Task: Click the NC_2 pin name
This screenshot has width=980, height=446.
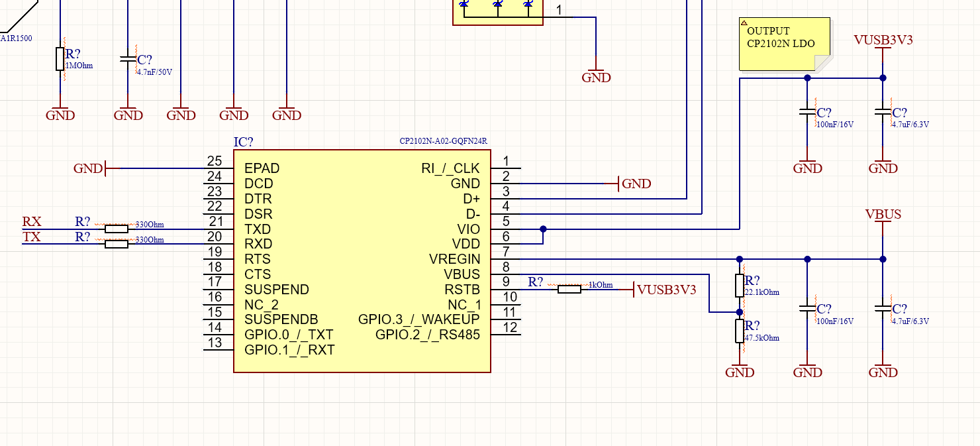Action: 261,305
